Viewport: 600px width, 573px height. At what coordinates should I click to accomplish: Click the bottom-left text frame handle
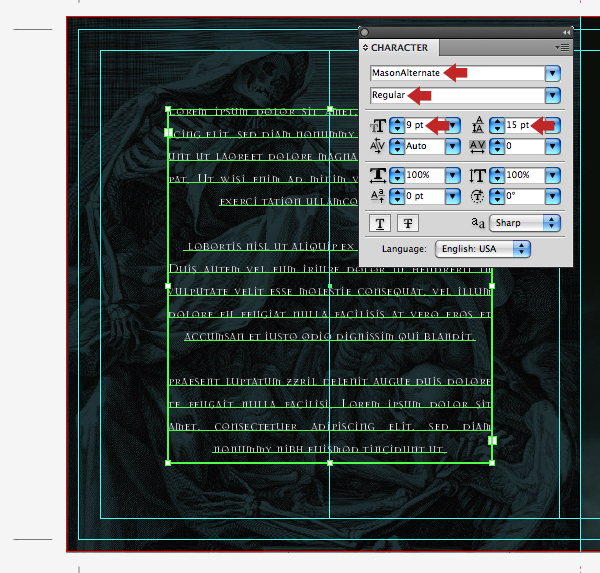click(168, 463)
